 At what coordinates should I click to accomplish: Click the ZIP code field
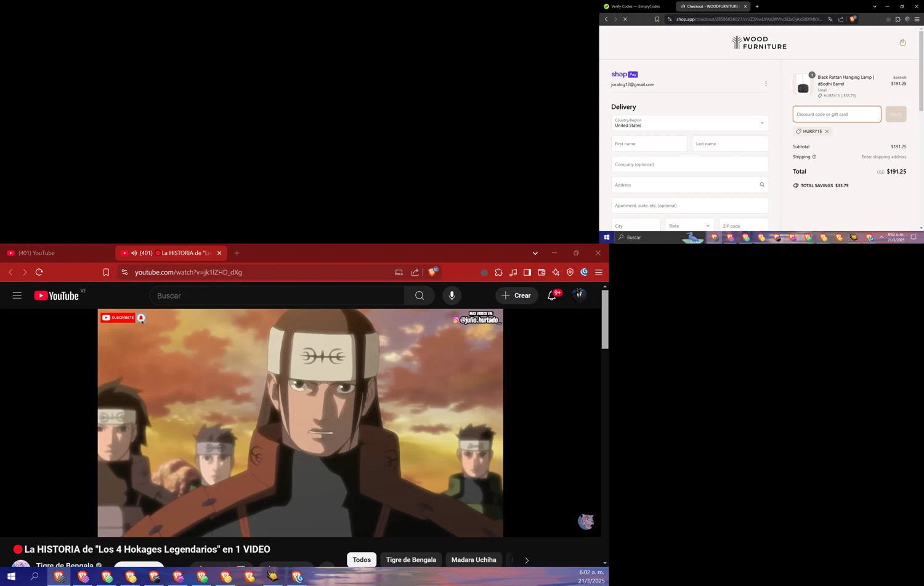[x=744, y=225]
